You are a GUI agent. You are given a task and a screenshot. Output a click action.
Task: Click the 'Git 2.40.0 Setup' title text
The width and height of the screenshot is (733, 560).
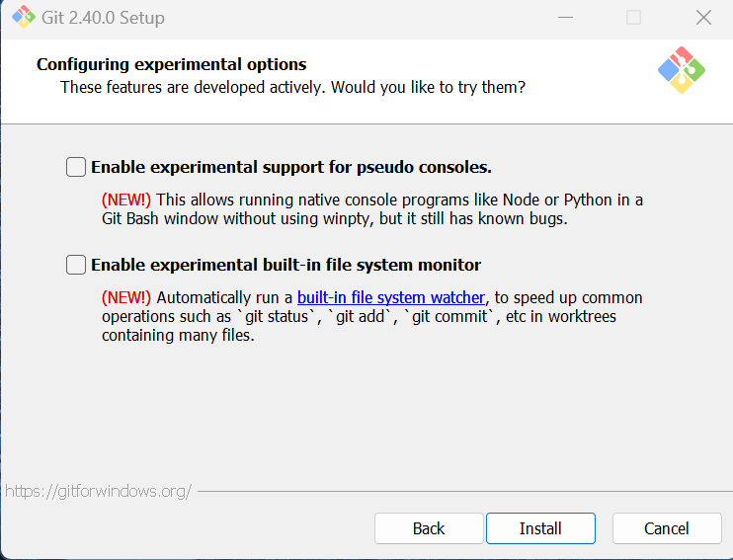click(103, 18)
